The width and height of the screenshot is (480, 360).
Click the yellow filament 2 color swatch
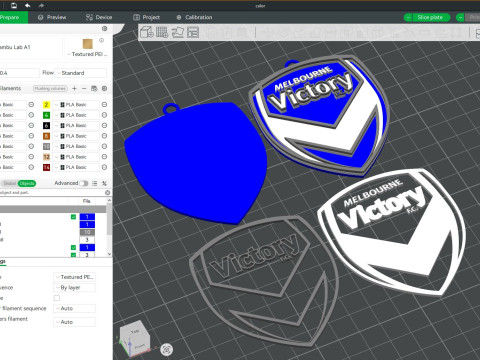(x=46, y=105)
